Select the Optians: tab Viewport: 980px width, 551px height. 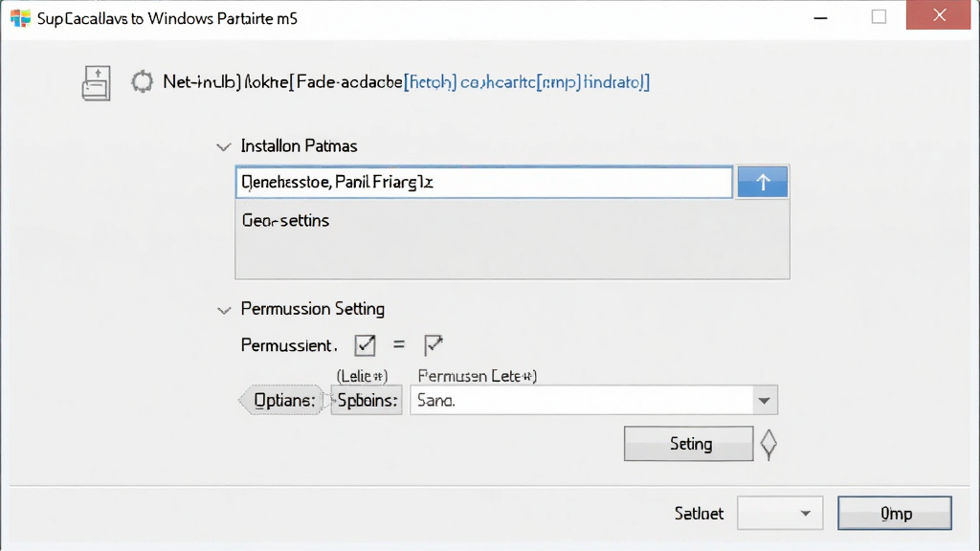(x=282, y=401)
